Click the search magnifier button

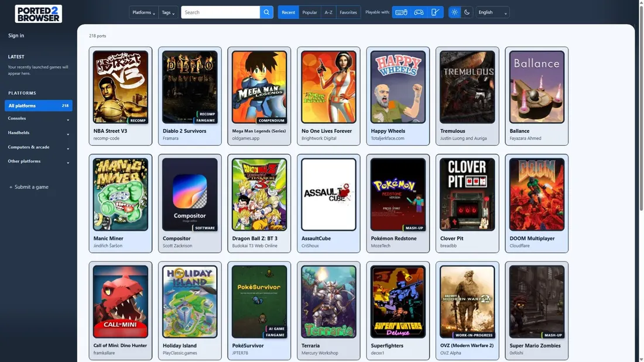(266, 12)
